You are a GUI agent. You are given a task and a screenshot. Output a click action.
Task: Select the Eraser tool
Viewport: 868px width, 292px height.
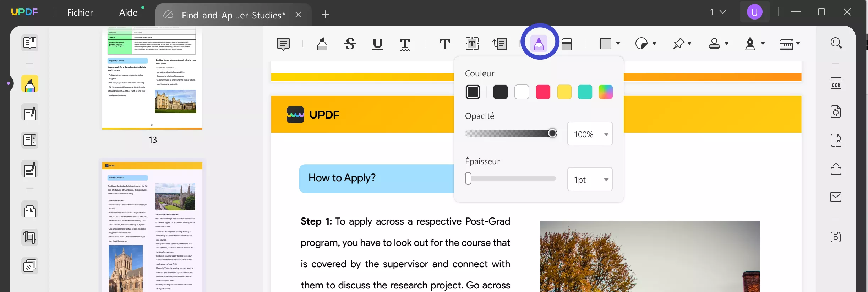567,44
